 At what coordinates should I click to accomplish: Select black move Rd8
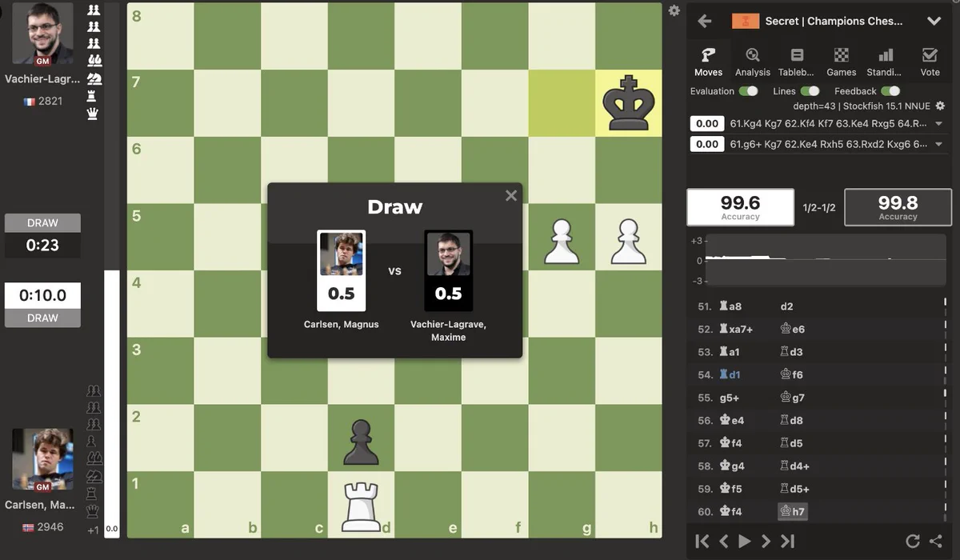point(791,420)
